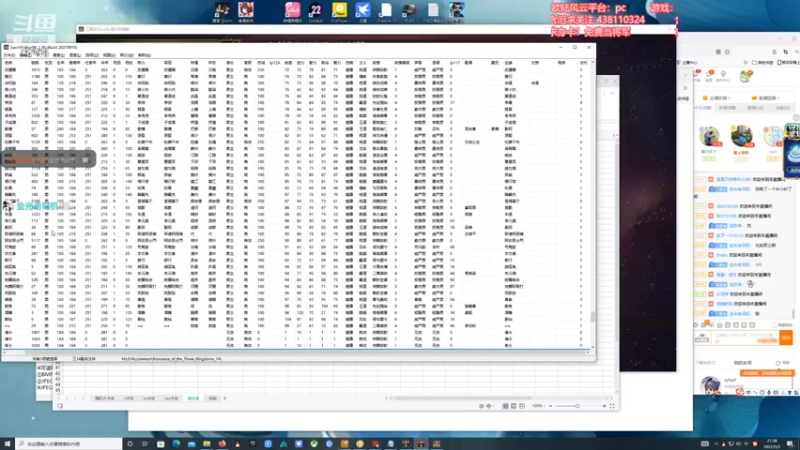Image resolution: width=800 pixels, height=450 pixels.
Task: Click the spreadsheet zoom slider handle
Action: click(577, 406)
